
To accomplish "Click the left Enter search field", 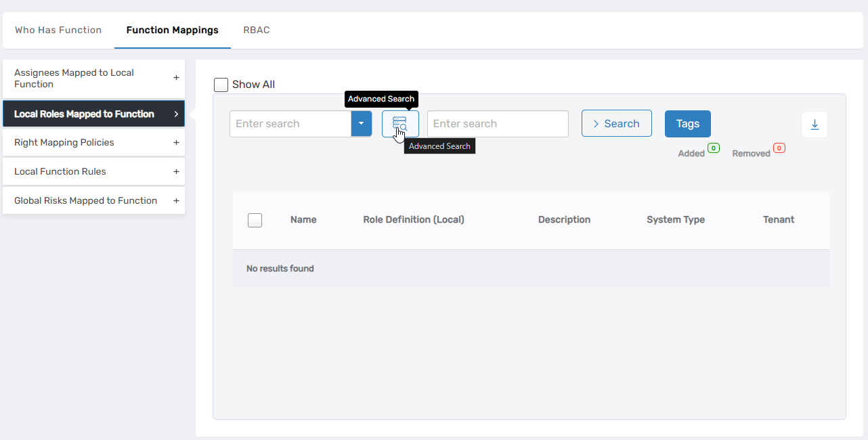I will coord(290,124).
